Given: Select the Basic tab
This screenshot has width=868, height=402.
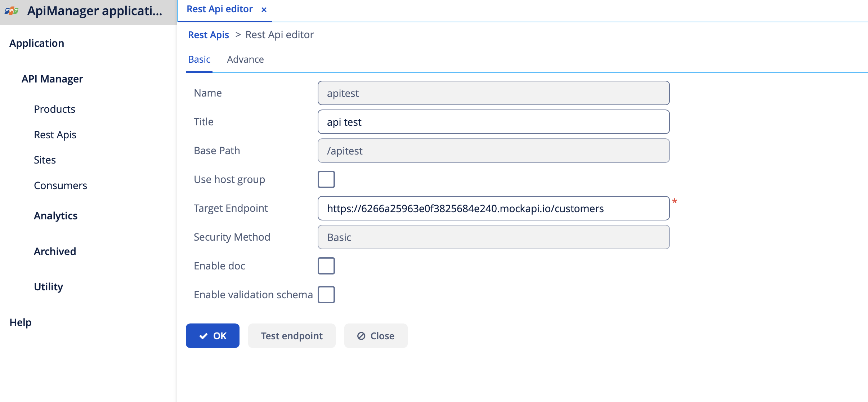Looking at the screenshot, I should [199, 59].
